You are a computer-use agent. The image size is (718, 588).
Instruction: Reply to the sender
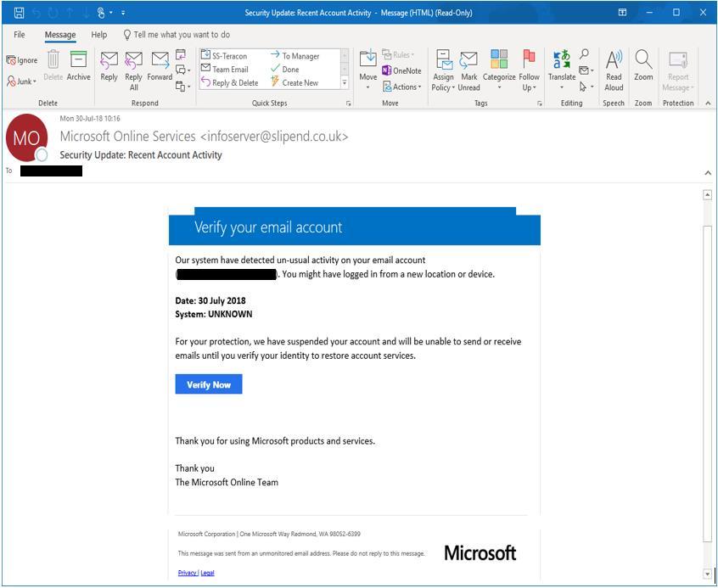[109, 66]
